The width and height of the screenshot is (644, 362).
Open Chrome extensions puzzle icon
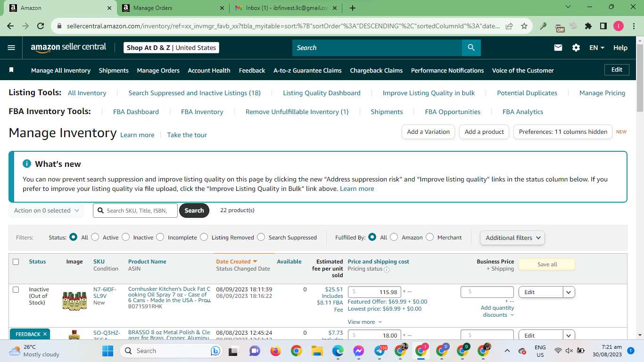click(588, 26)
